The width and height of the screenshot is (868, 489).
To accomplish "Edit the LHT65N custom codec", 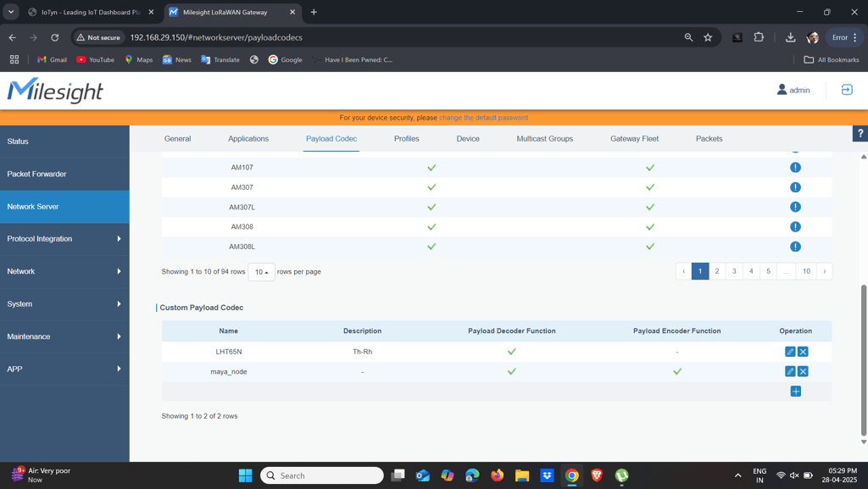I will click(x=790, y=352).
